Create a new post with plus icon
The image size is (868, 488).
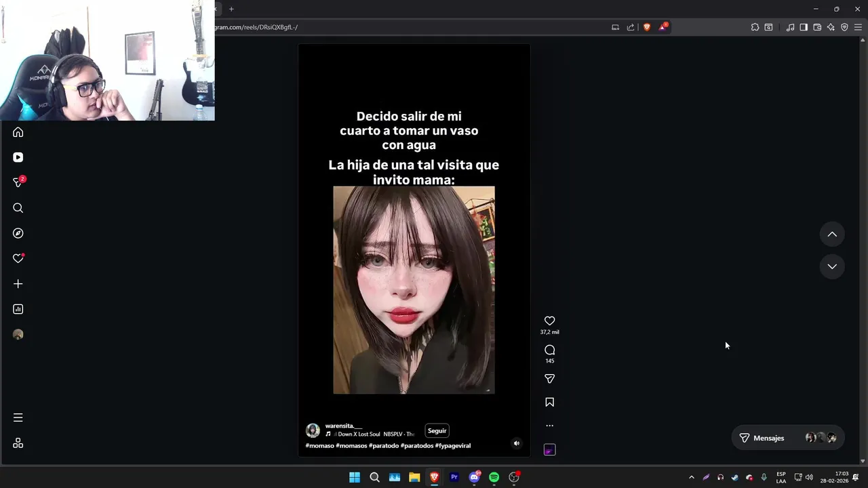pyautogui.click(x=18, y=284)
